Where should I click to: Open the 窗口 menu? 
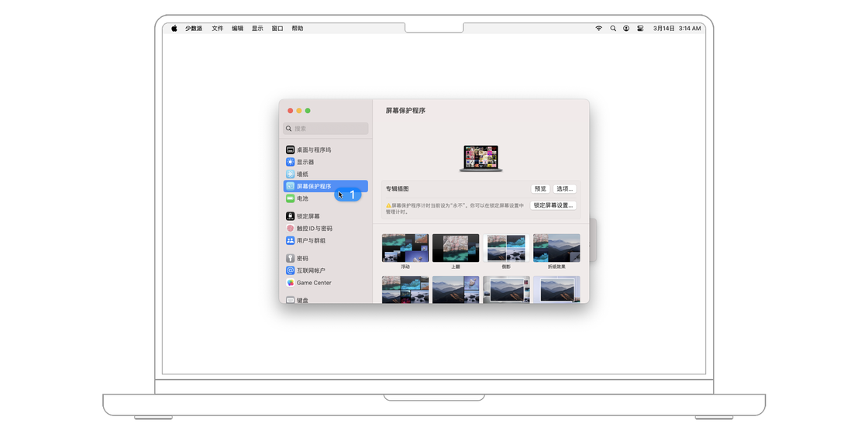pyautogui.click(x=277, y=28)
